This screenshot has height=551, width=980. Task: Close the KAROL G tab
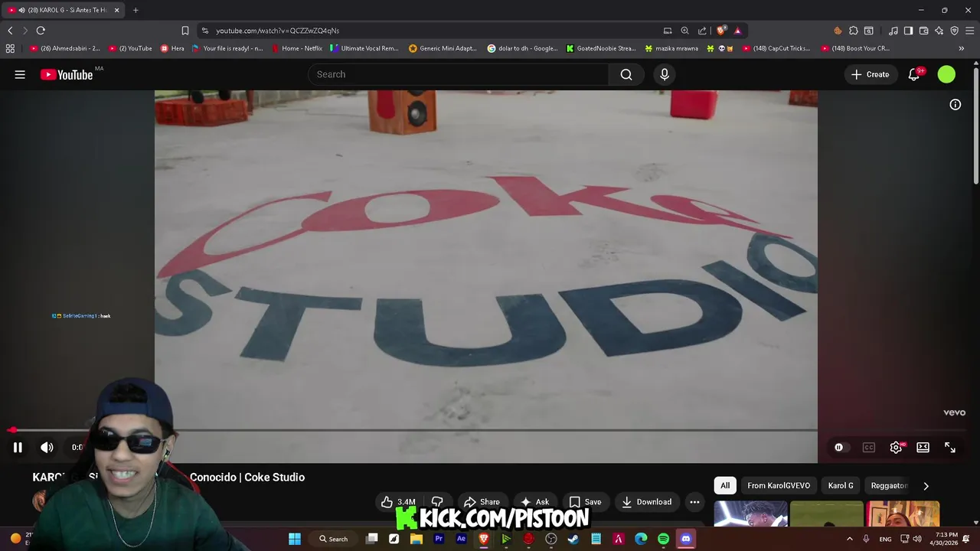coord(117,10)
